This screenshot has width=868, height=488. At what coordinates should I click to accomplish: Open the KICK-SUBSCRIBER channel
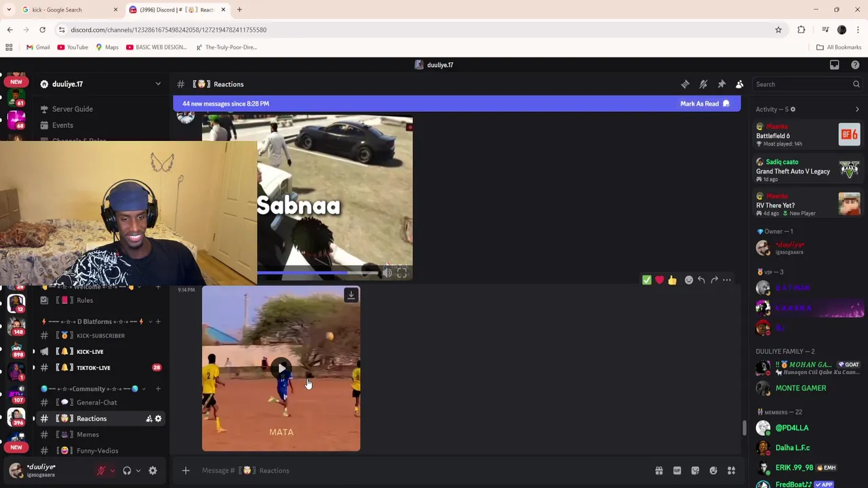click(101, 335)
